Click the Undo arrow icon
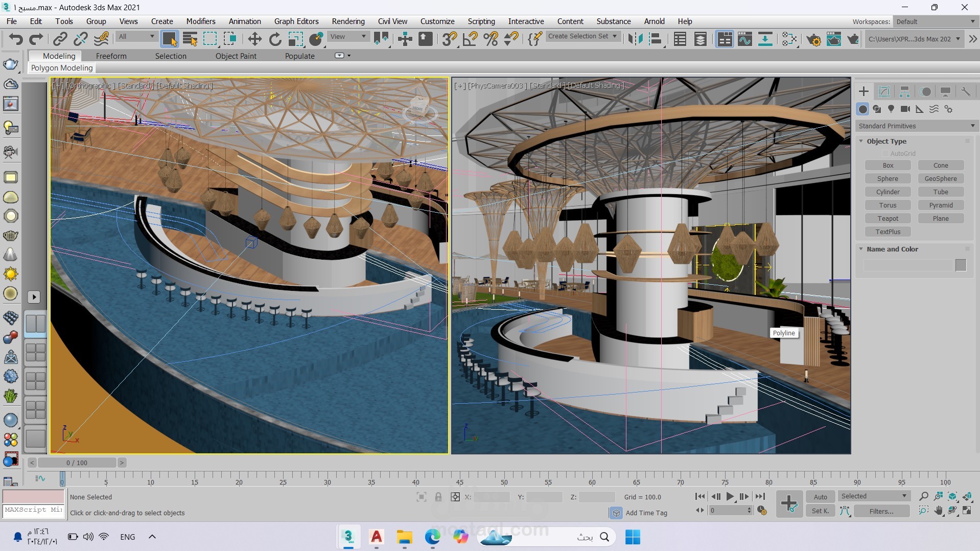 16,39
